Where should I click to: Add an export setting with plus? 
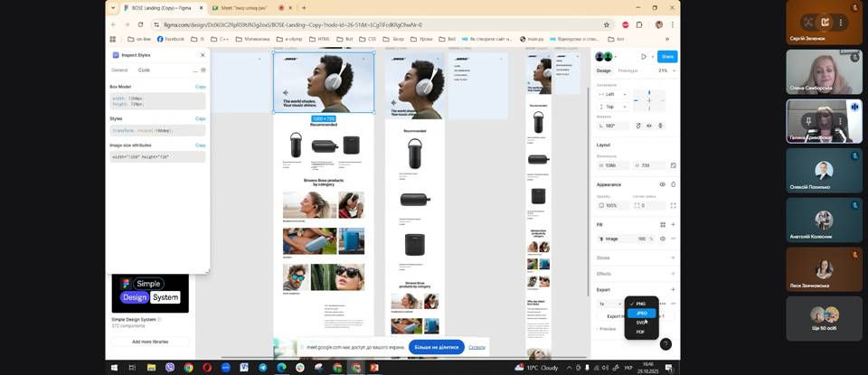673,290
